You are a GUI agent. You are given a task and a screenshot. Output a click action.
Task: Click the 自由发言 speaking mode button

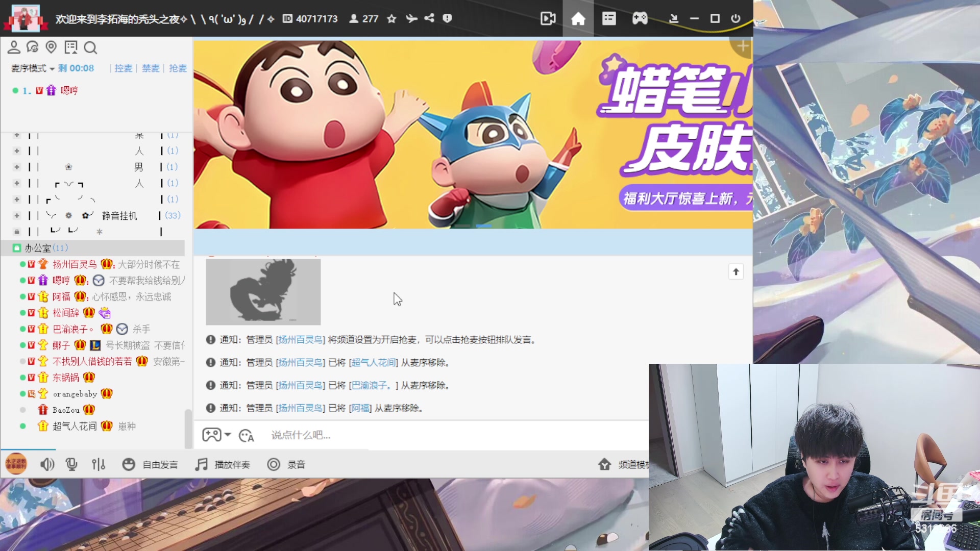click(150, 464)
